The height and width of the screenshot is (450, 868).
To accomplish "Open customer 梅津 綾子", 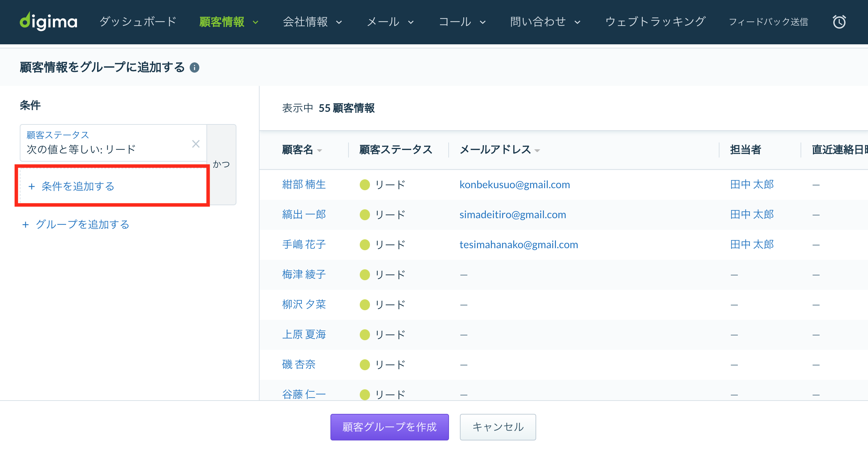I will 304,274.
